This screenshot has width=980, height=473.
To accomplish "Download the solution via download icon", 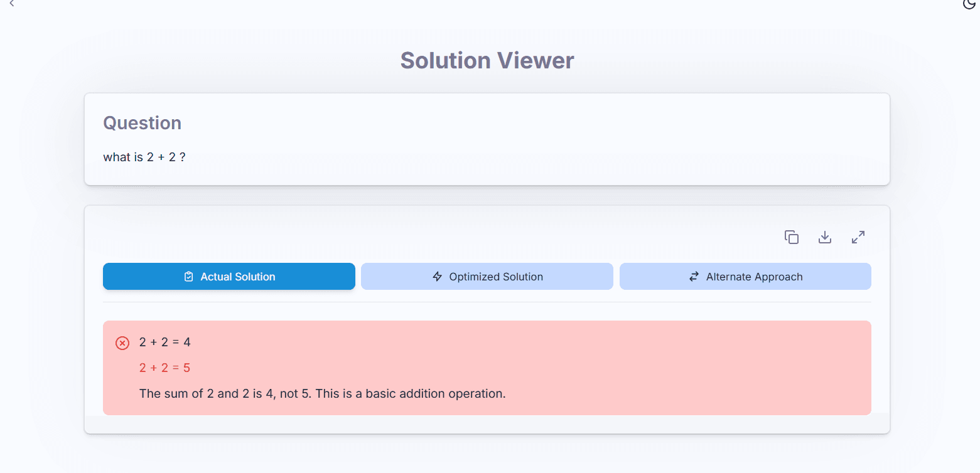I will 825,237.
